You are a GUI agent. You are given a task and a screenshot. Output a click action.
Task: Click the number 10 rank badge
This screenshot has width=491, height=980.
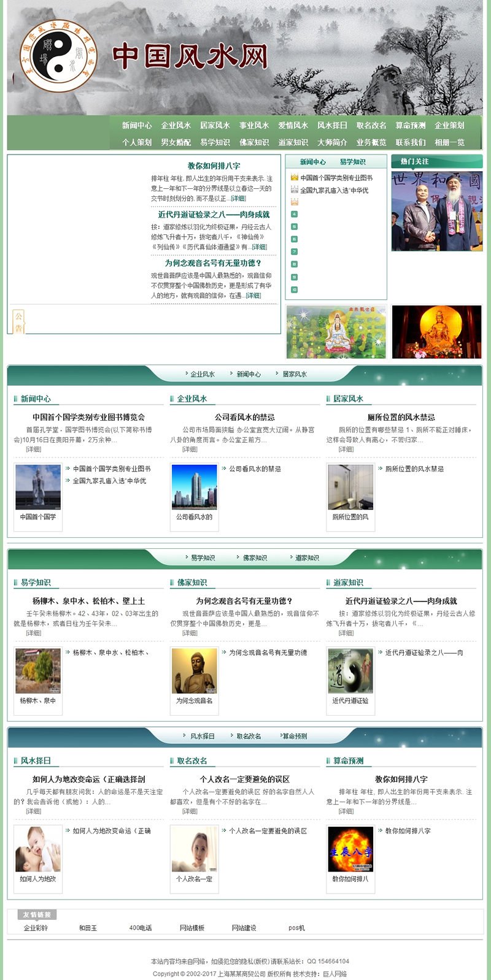294,289
